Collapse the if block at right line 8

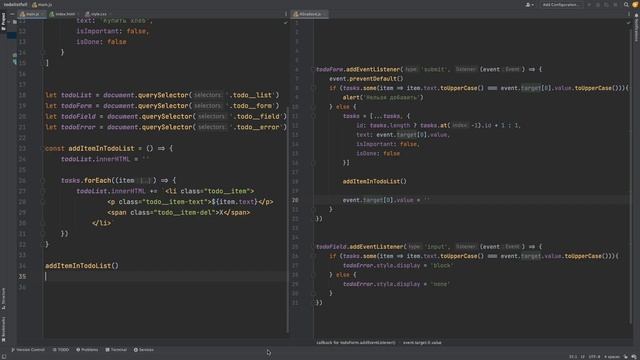click(313, 88)
